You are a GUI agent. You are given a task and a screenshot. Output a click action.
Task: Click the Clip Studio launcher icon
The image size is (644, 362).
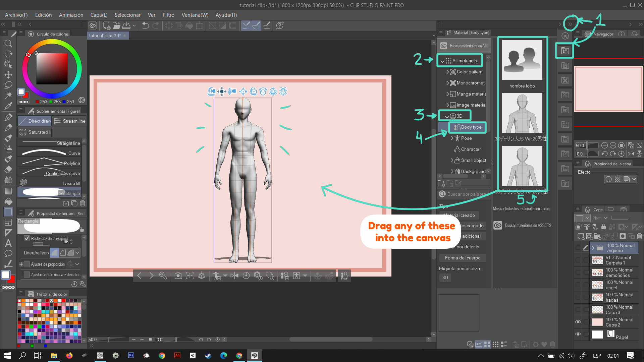93,25
